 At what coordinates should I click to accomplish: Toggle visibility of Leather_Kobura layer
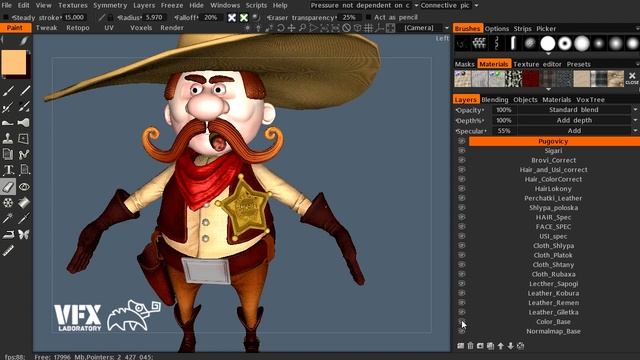click(x=462, y=293)
